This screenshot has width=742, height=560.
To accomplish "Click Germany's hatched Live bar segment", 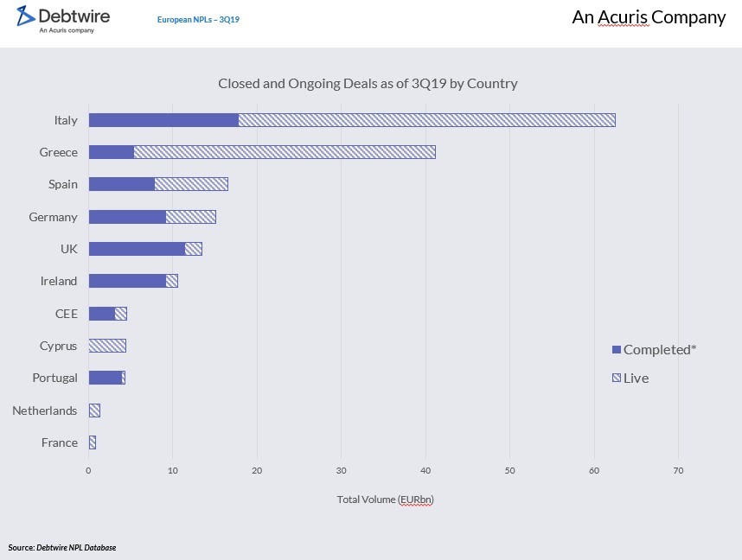I will pyautogui.click(x=190, y=217).
